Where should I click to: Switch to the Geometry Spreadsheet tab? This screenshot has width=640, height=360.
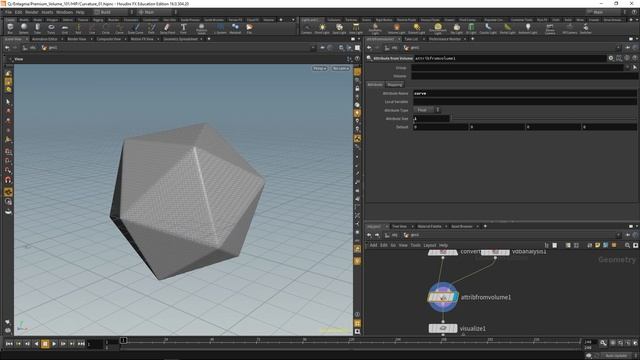coord(180,39)
